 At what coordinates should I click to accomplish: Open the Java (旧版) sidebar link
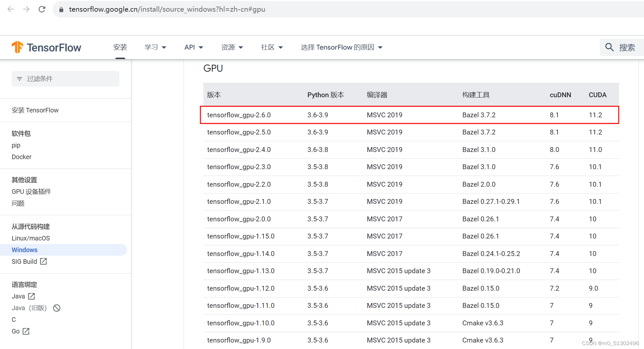(x=29, y=308)
